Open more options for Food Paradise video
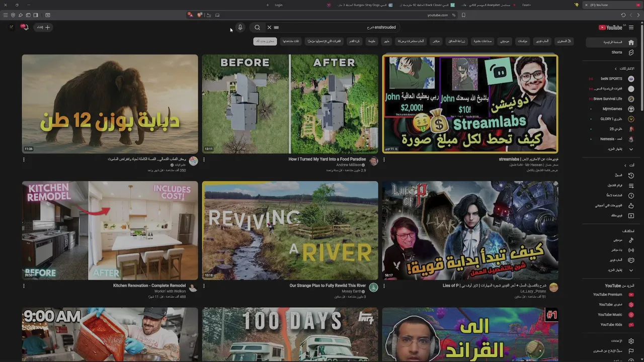 tap(204, 159)
